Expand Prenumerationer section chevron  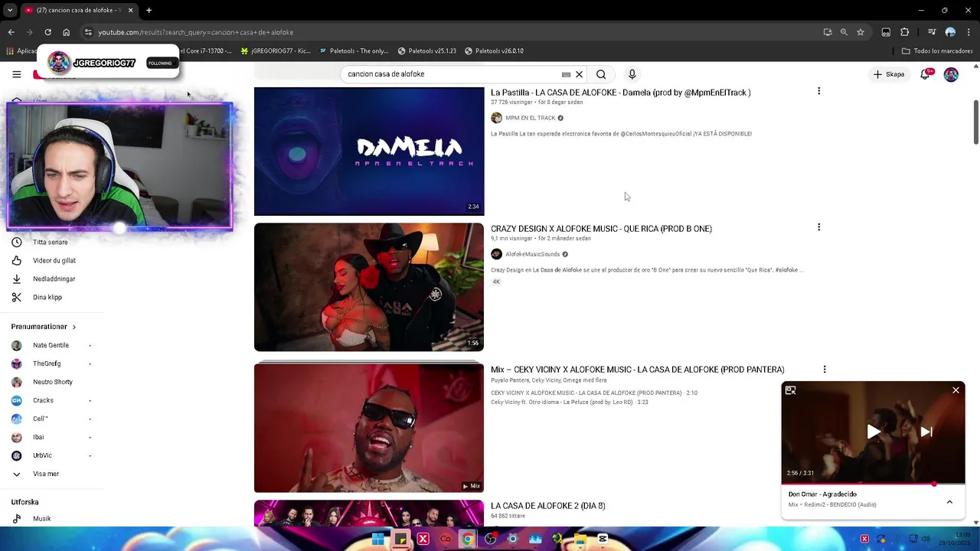(x=74, y=327)
